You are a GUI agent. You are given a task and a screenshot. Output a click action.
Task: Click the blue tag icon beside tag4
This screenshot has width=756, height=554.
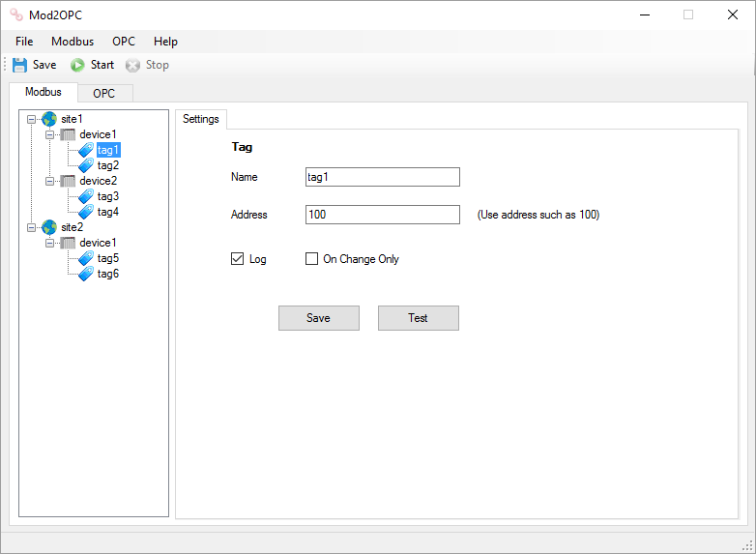coord(86,212)
